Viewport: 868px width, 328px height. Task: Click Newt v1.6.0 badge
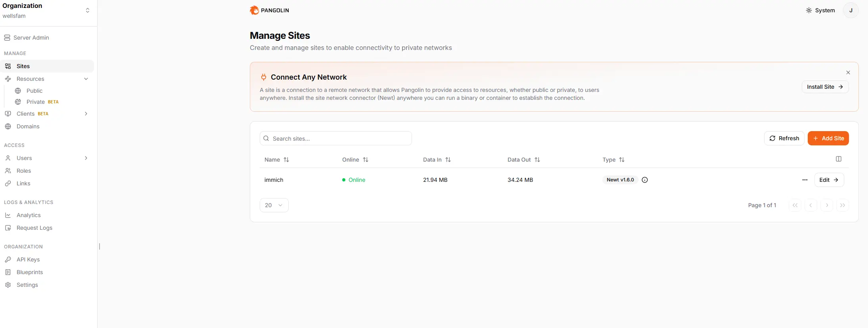(620, 180)
